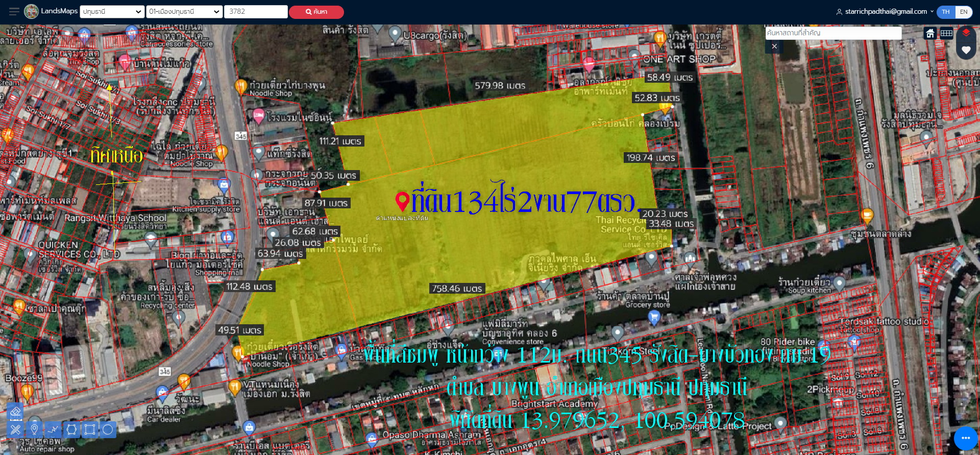The height and width of the screenshot is (455, 980).
Task: Select the polygon drawing tool
Action: pyautogui.click(x=71, y=429)
